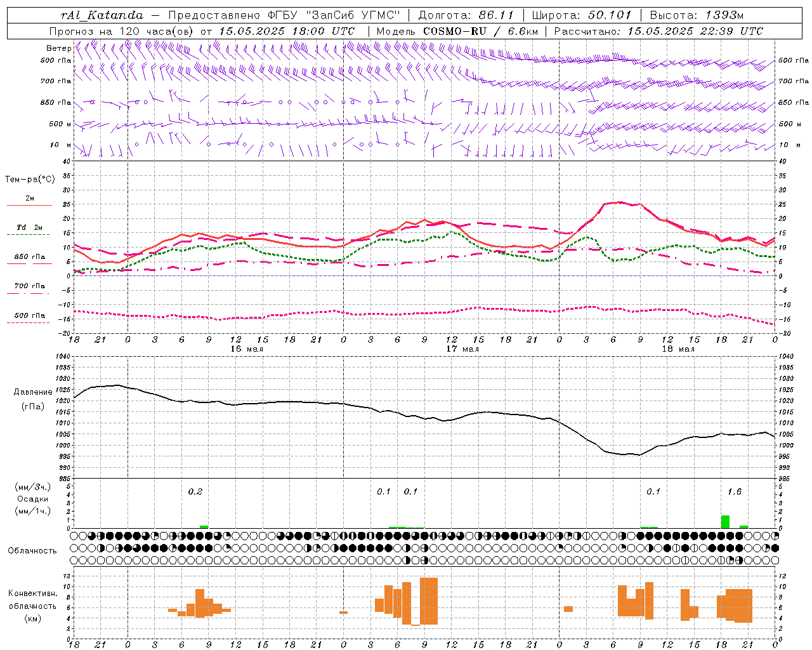
Task: Click the '16 мая' date label
Action: tap(247, 349)
